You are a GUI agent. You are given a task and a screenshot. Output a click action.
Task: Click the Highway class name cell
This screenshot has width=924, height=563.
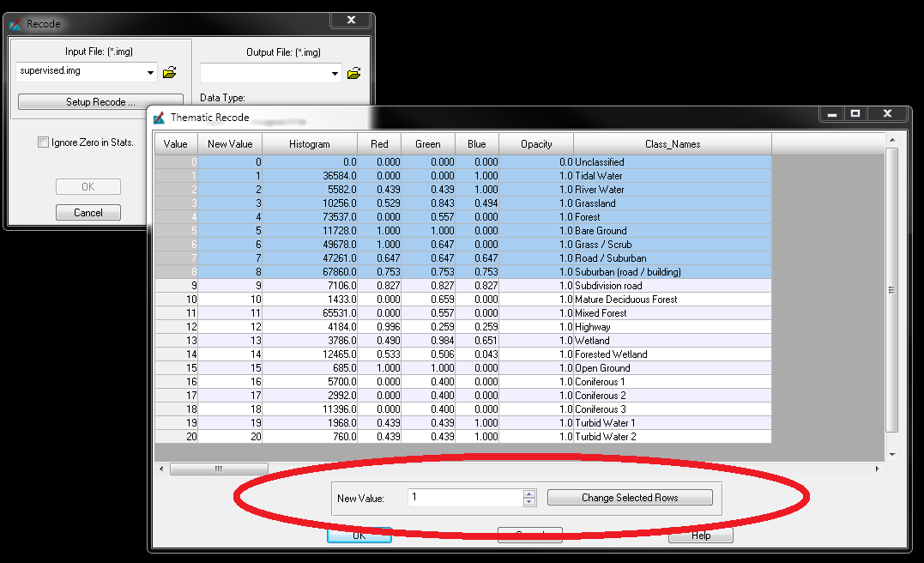[673, 327]
